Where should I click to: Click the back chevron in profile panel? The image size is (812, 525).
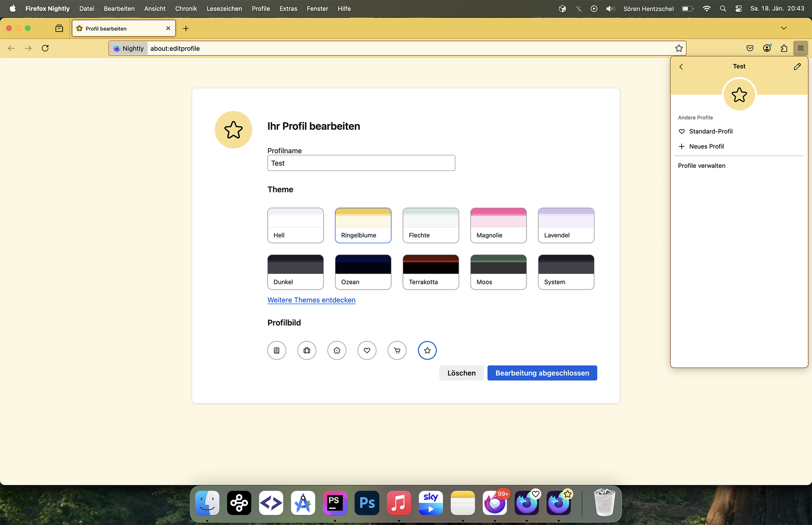point(681,66)
